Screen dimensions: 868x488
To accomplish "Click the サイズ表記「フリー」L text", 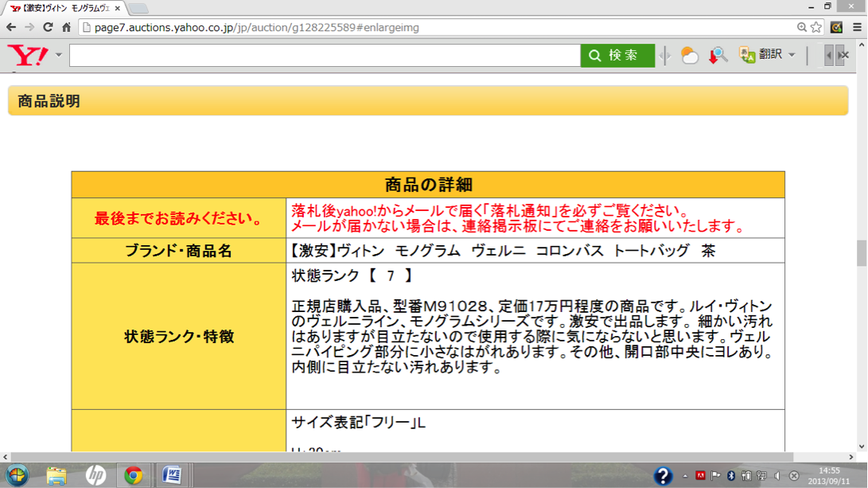I will (x=359, y=424).
